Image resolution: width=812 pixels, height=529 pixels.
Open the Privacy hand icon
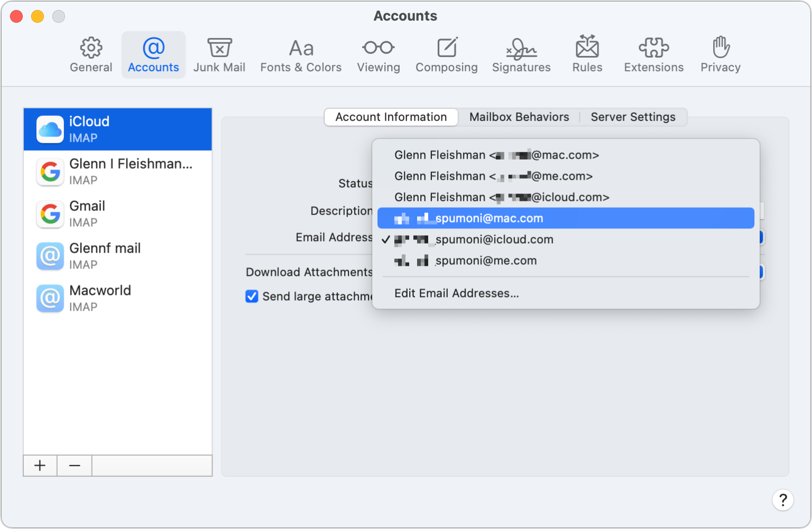coord(720,54)
